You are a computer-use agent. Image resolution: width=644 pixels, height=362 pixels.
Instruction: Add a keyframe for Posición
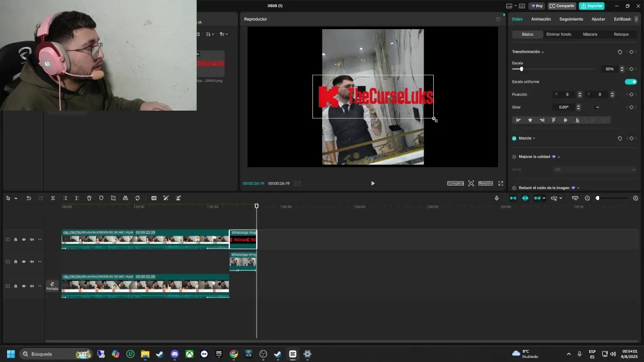coord(631,95)
